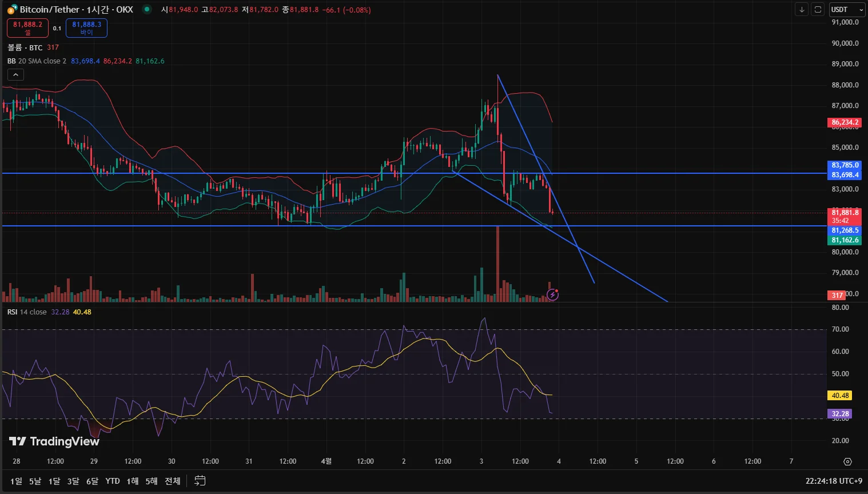The image size is (868, 494).
Task: Click the down-arrow button beside the currency selector
Action: coord(802,10)
